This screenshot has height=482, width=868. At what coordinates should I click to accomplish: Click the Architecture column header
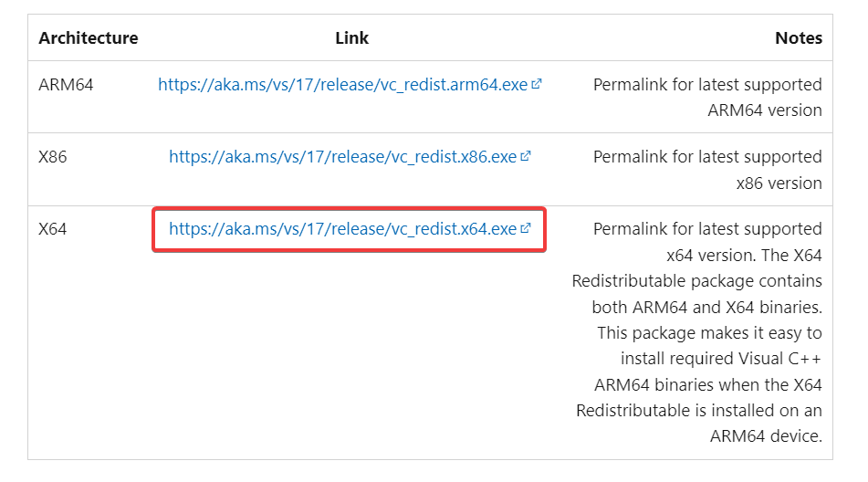click(x=89, y=37)
